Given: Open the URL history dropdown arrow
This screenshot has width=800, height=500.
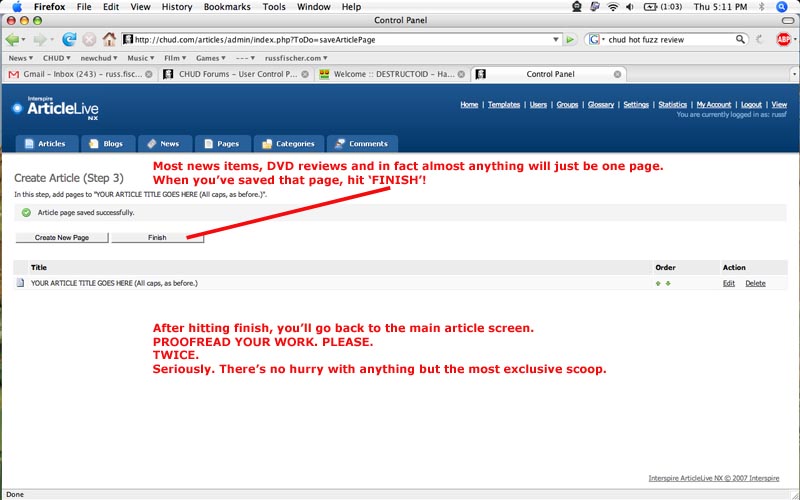Looking at the screenshot, I should (x=556, y=40).
